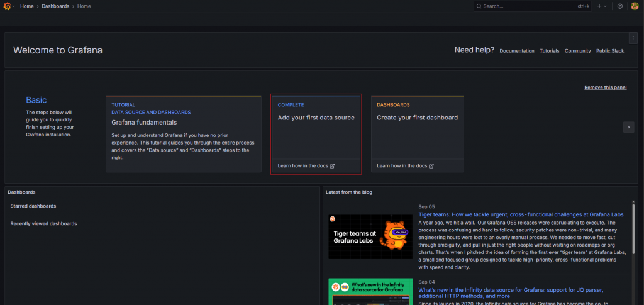This screenshot has height=305, width=644.
Task: Click the Sep 04 blog date
Action: point(426,282)
